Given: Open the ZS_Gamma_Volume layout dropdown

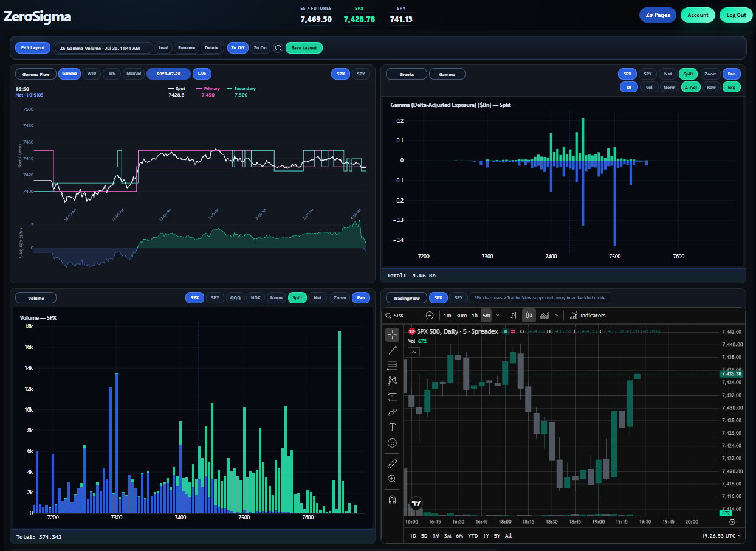Looking at the screenshot, I should click(x=103, y=47).
